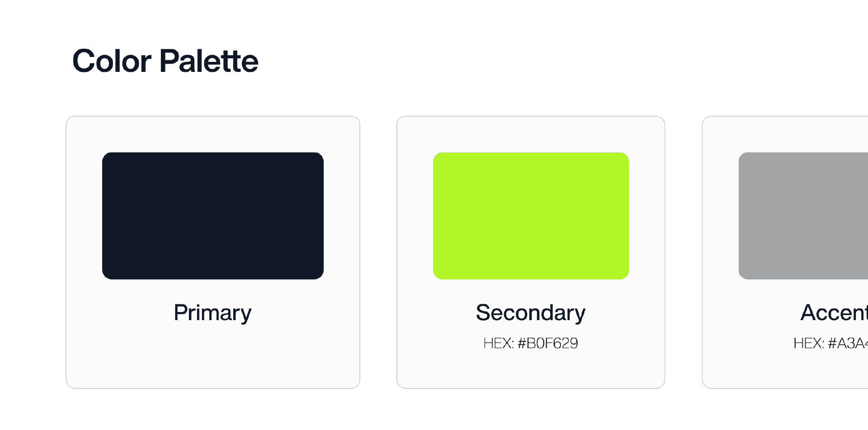Click the word Palette in the heading
The image size is (868, 430).
coord(209,61)
